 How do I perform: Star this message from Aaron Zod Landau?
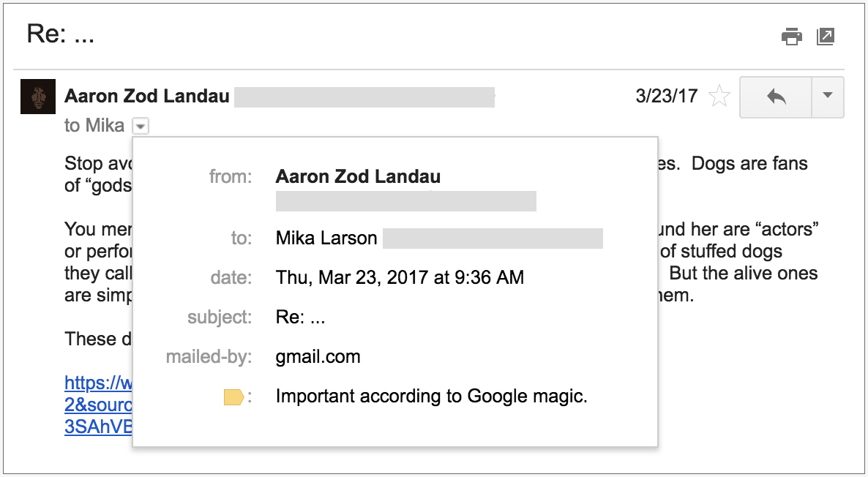coord(719,97)
